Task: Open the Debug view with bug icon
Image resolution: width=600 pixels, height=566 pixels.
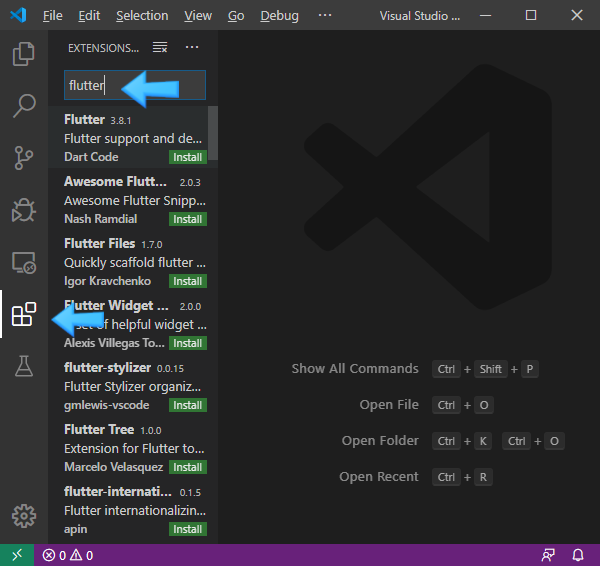Action: click(x=24, y=210)
